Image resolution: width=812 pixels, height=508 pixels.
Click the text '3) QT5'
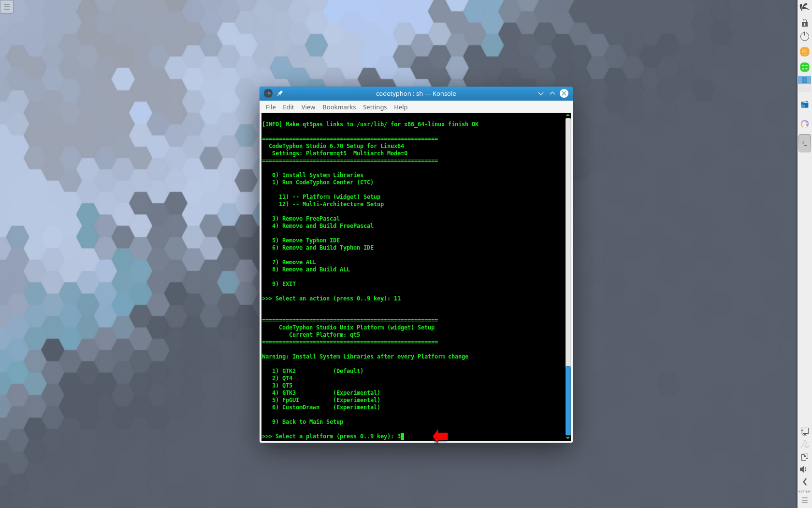282,386
